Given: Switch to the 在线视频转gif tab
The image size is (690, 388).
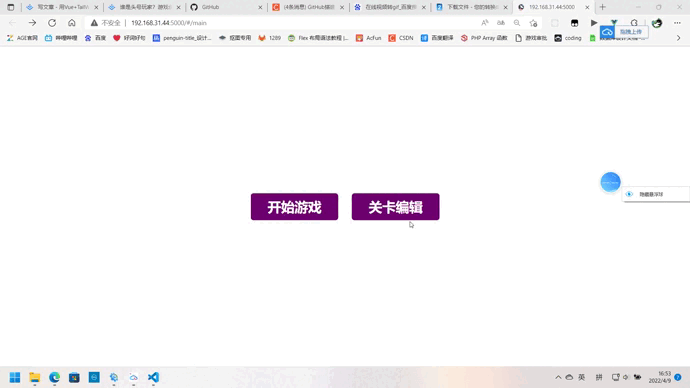Looking at the screenshot, I should tap(390, 7).
